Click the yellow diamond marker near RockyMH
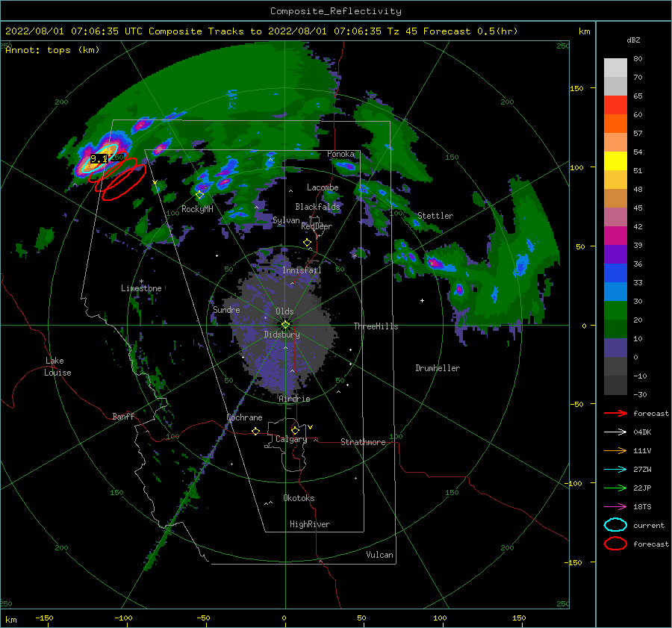This screenshot has height=628, width=672. click(x=199, y=195)
